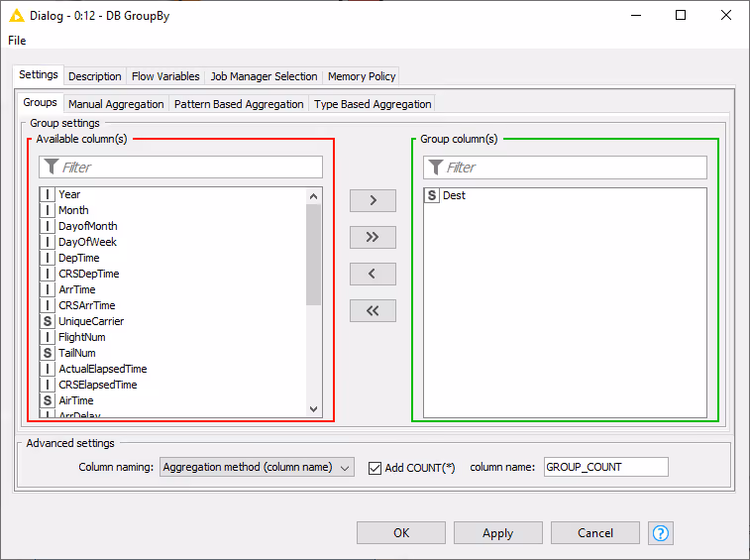Click the integer type icon next to Year
The image size is (750, 560).
pos(48,194)
